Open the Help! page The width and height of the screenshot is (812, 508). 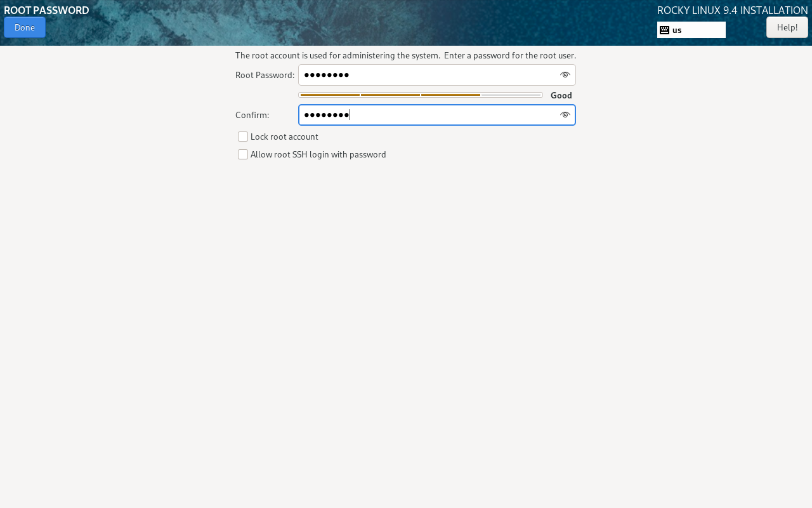(787, 27)
